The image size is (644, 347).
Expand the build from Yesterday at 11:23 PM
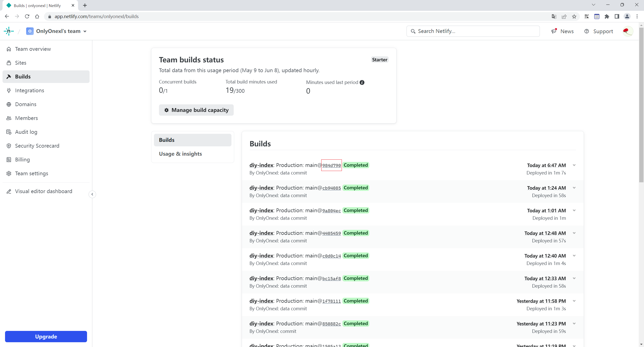[x=574, y=324]
